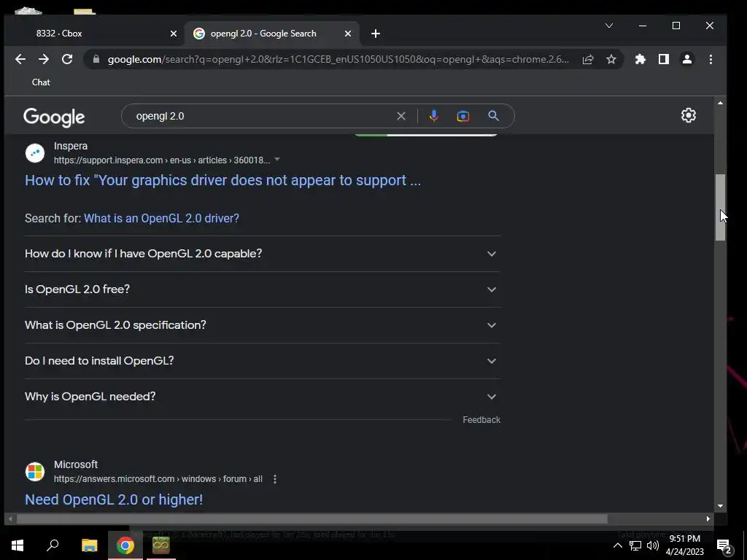The height and width of the screenshot is (560, 747).
Task: Close the 8332 · Cbox tab
Action: pyautogui.click(x=174, y=34)
